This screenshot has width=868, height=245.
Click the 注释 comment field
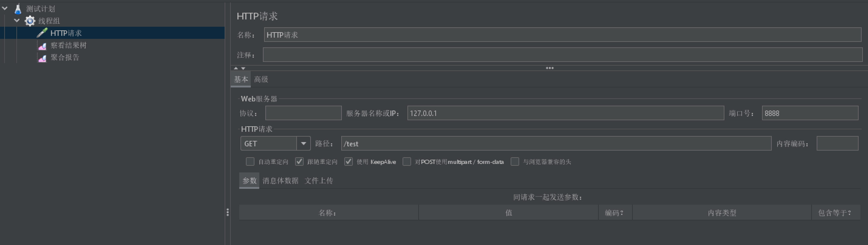click(562, 55)
